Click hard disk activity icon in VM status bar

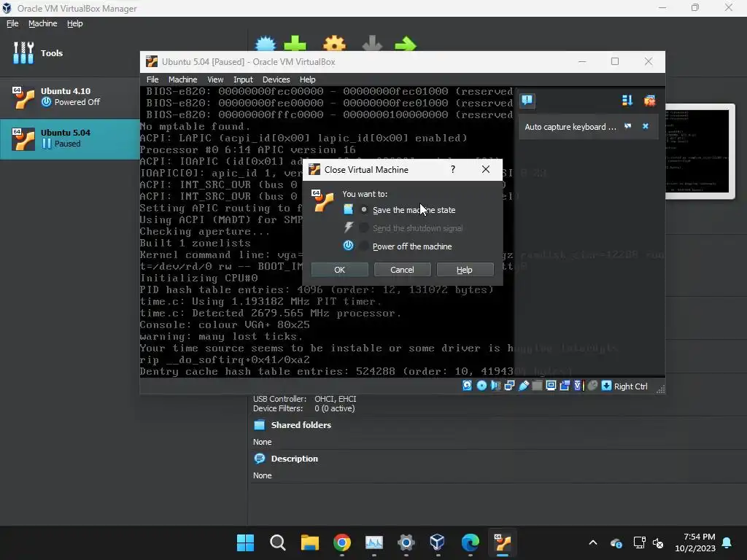click(x=468, y=386)
